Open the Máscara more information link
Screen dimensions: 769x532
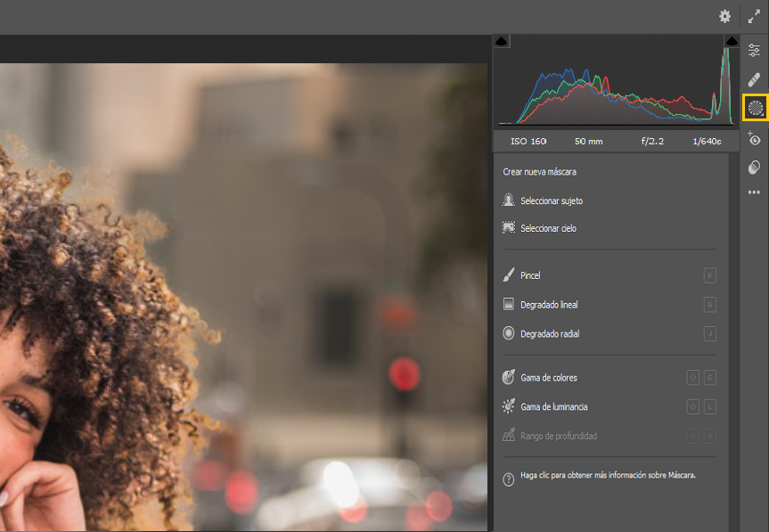608,475
